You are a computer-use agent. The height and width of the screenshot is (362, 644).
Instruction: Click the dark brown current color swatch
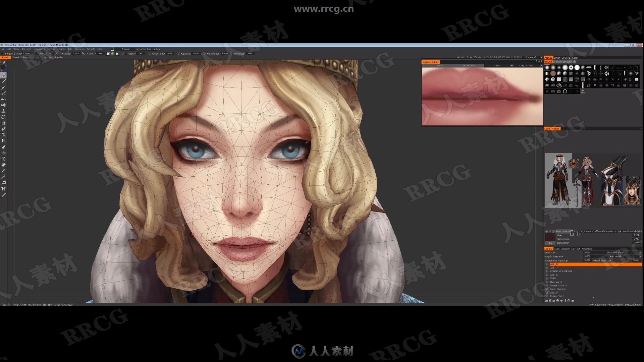(549, 237)
